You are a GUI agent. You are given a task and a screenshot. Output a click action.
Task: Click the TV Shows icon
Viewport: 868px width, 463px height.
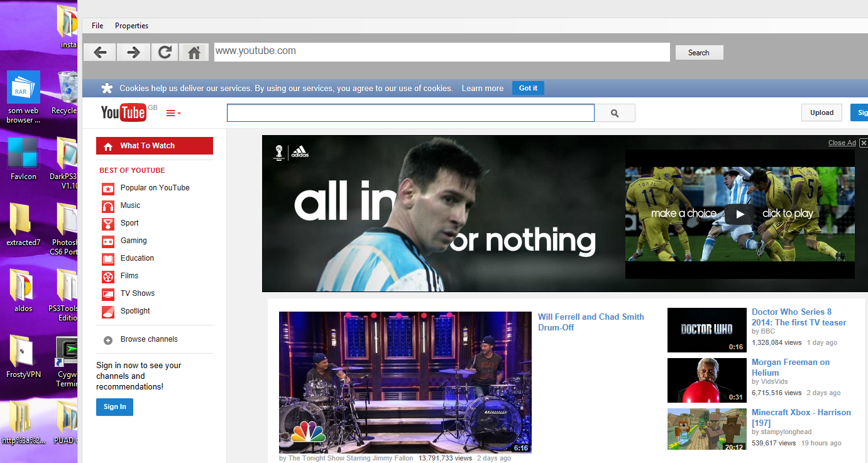(x=108, y=293)
